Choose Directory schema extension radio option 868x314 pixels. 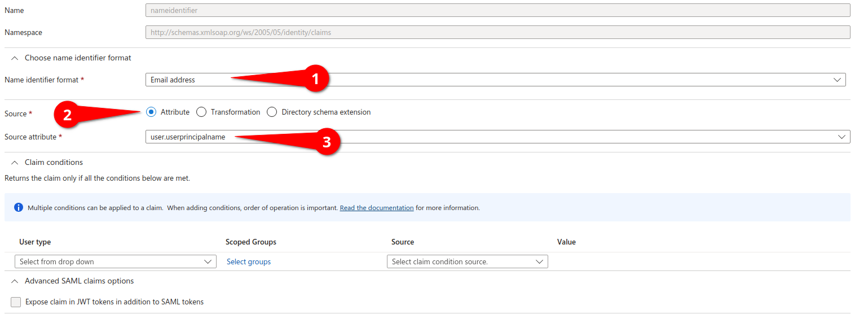(272, 112)
